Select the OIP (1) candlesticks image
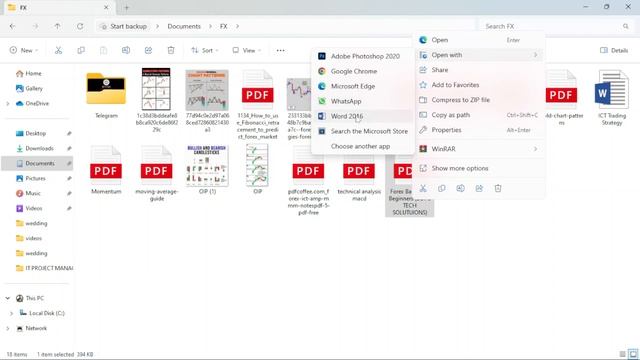 coord(207,170)
